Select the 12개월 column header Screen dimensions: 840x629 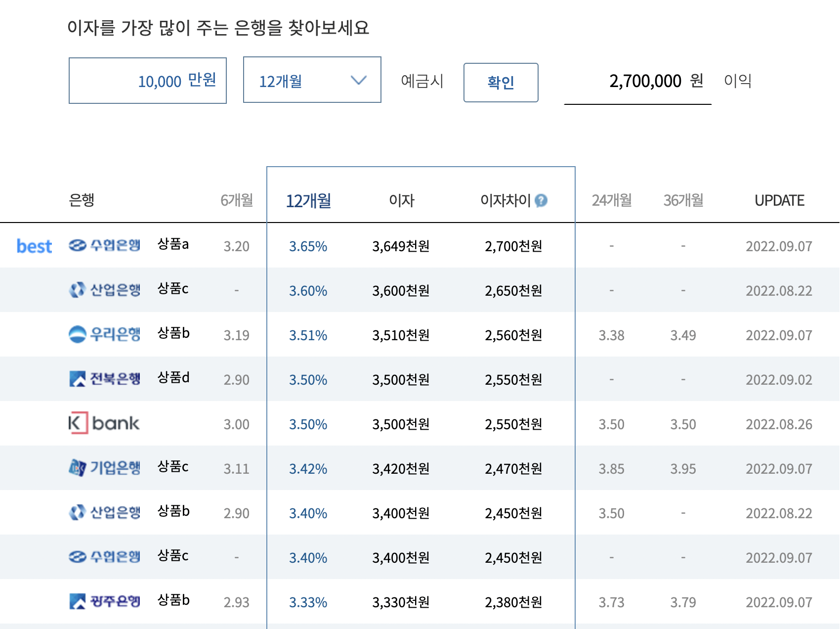coord(308,201)
